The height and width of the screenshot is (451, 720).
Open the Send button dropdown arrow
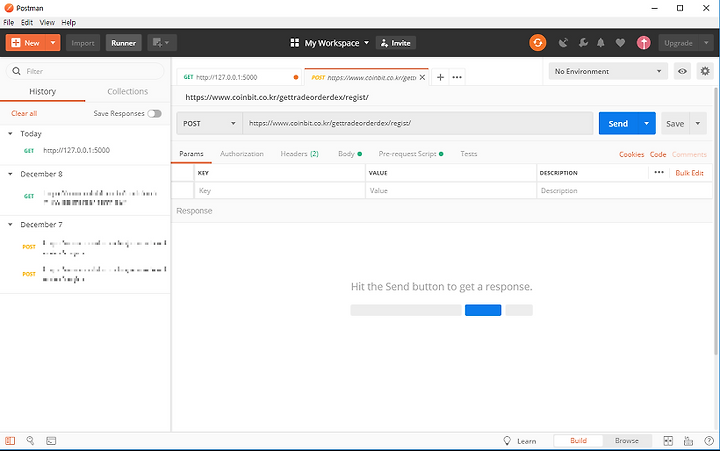(647, 124)
